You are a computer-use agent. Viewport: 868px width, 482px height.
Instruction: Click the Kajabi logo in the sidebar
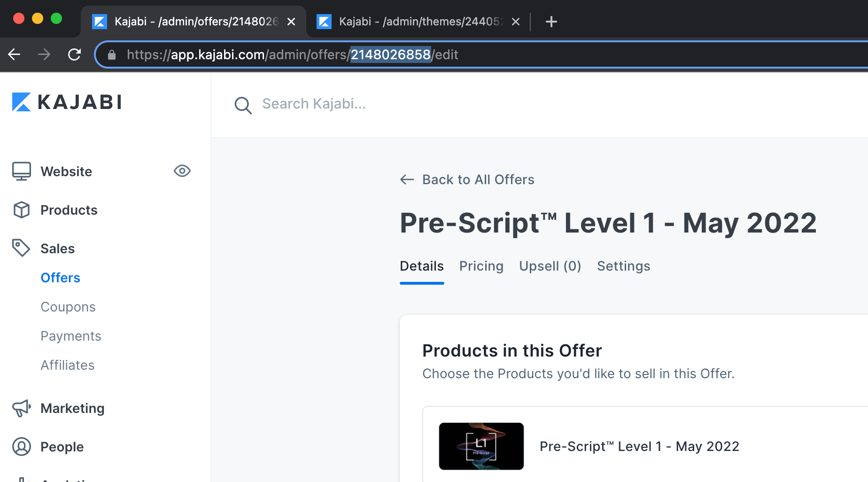pyautogui.click(x=67, y=102)
